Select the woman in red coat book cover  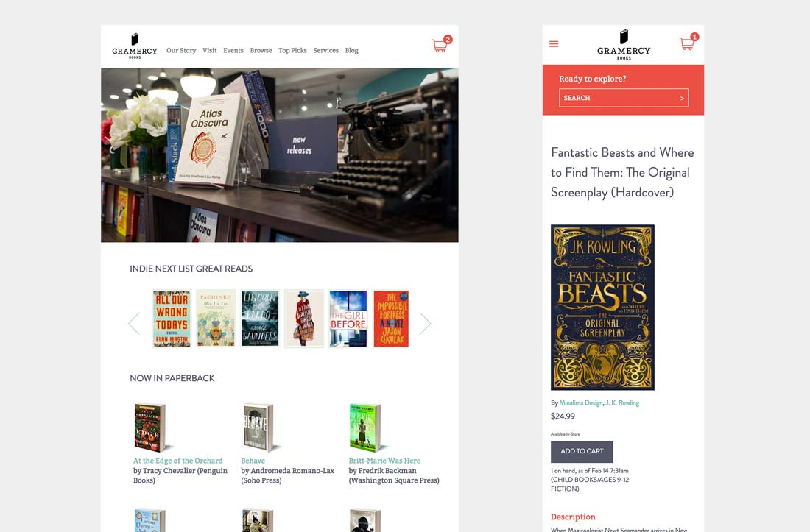point(304,319)
